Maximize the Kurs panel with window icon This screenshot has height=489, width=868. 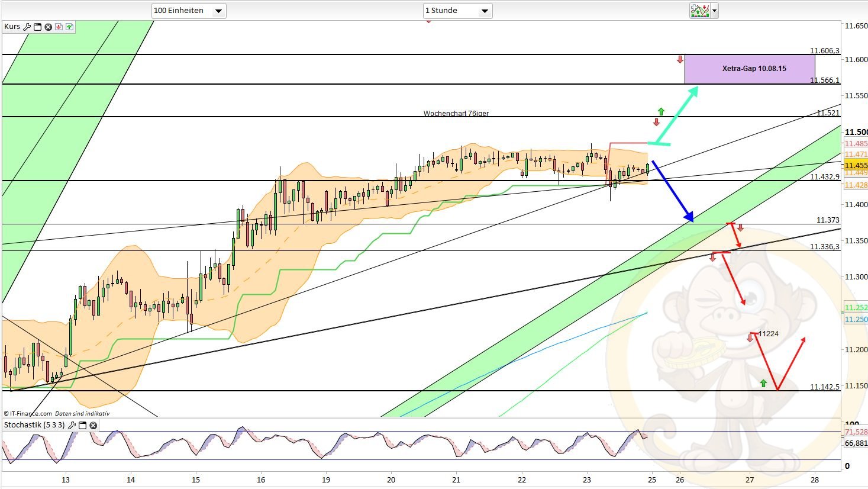point(38,27)
